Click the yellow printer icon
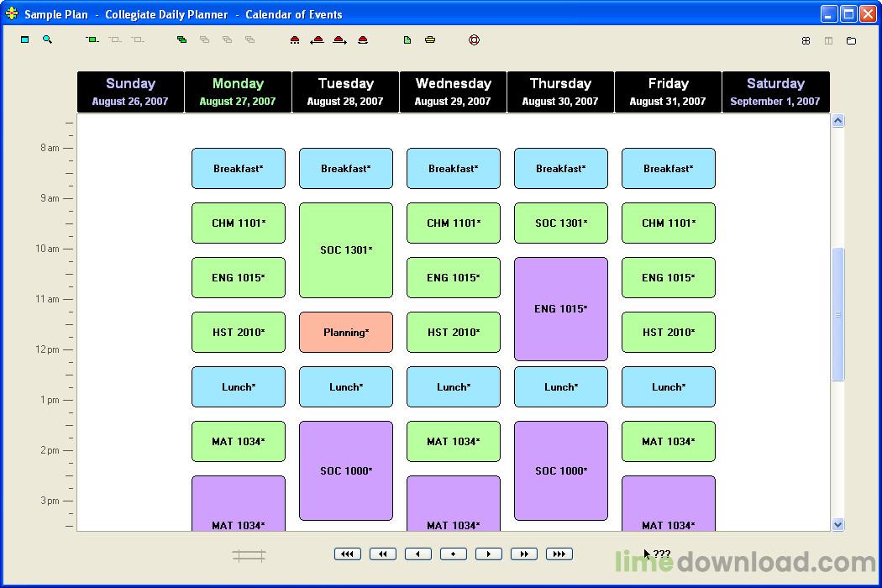This screenshot has height=588, width=882. pos(430,39)
